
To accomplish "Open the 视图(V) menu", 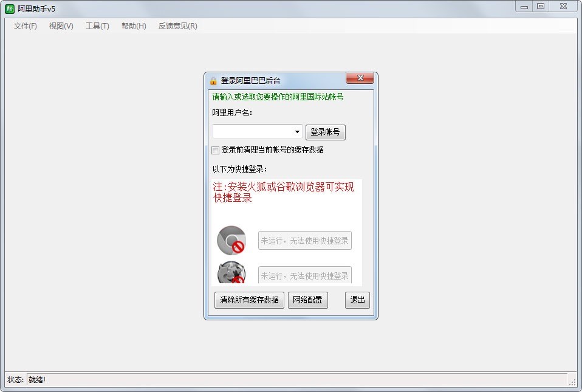I will [61, 26].
